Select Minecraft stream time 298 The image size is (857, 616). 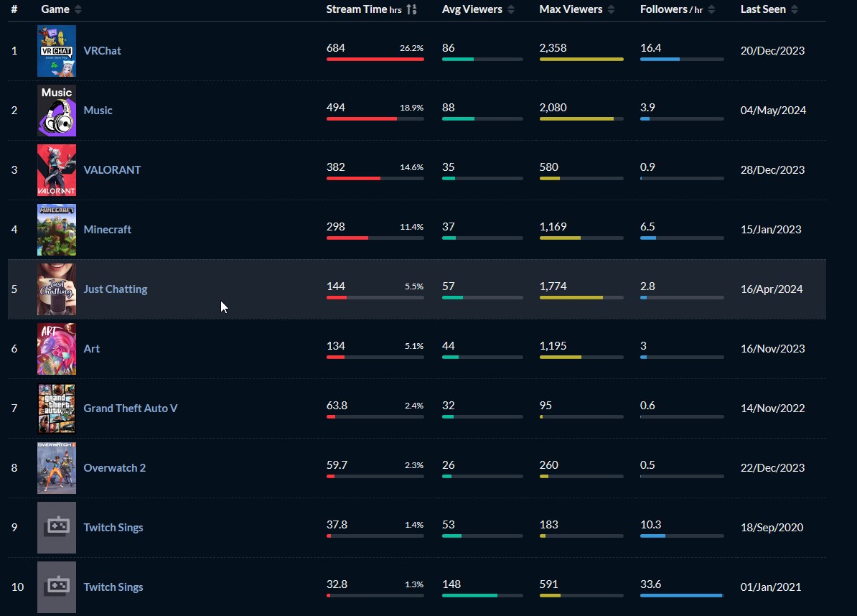(336, 227)
